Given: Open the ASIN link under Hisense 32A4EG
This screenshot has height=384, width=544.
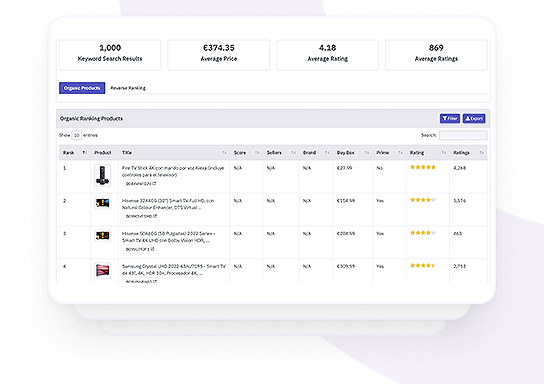Looking at the screenshot, I should [141, 216].
